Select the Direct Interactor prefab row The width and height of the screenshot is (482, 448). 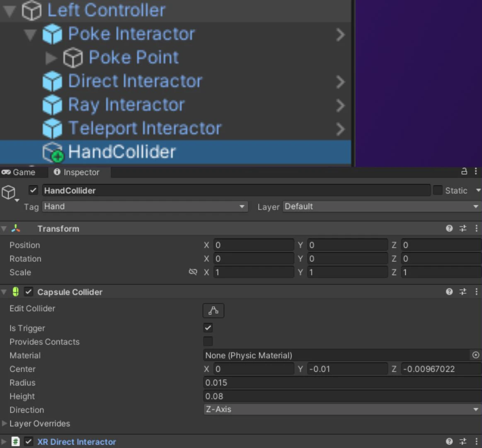point(176,82)
